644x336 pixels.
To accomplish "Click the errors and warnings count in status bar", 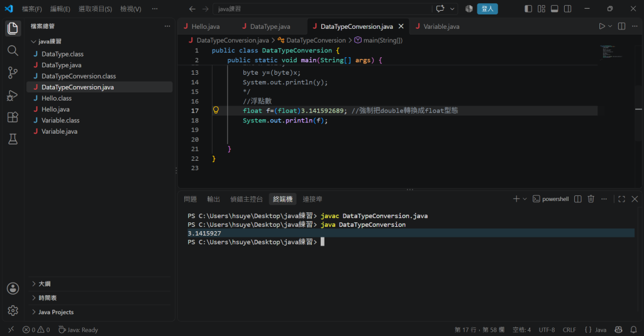I will [36, 330].
